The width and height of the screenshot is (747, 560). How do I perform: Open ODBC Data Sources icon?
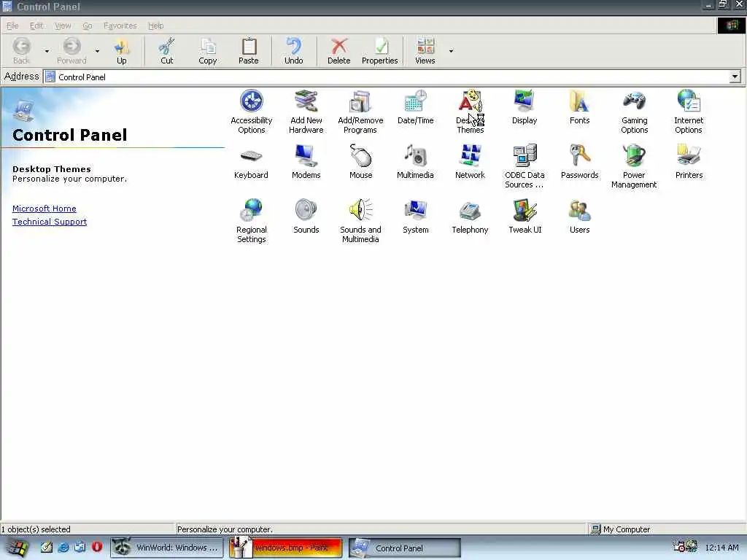pos(525,166)
